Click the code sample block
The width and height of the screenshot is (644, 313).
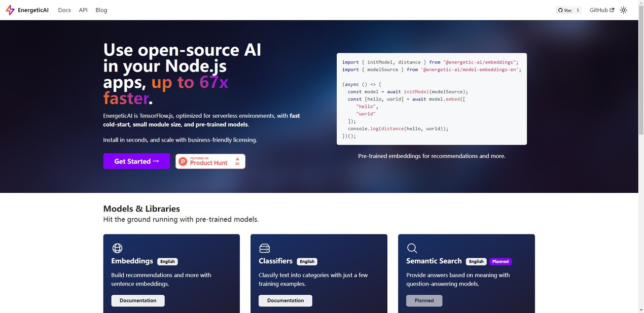pyautogui.click(x=432, y=99)
